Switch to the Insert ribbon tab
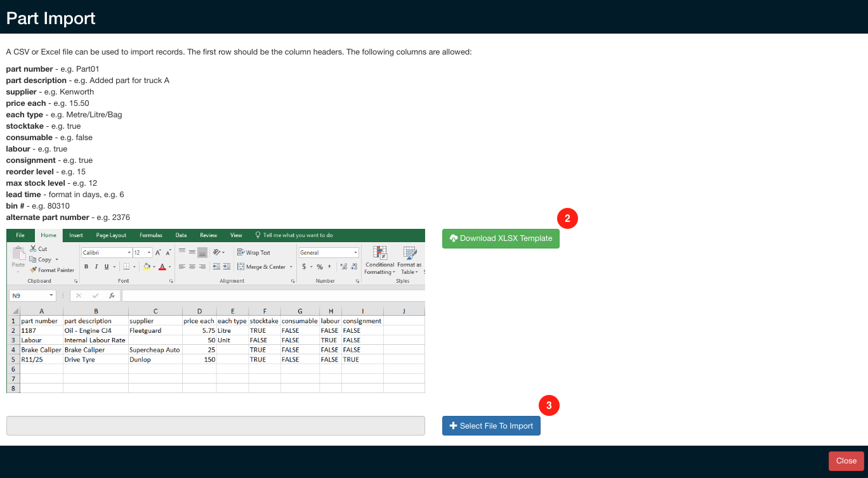868x478 pixels. tap(76, 235)
